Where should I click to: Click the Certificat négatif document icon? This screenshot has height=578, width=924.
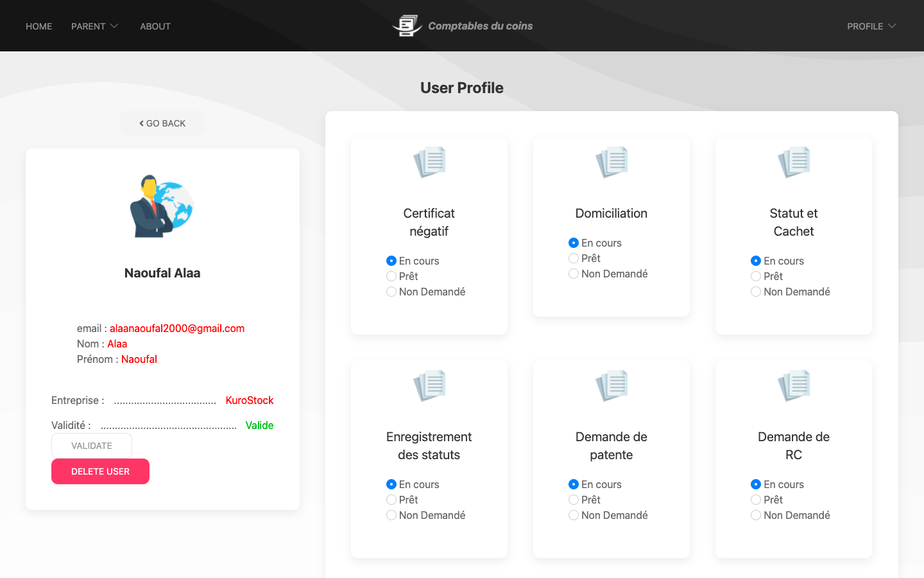(429, 162)
